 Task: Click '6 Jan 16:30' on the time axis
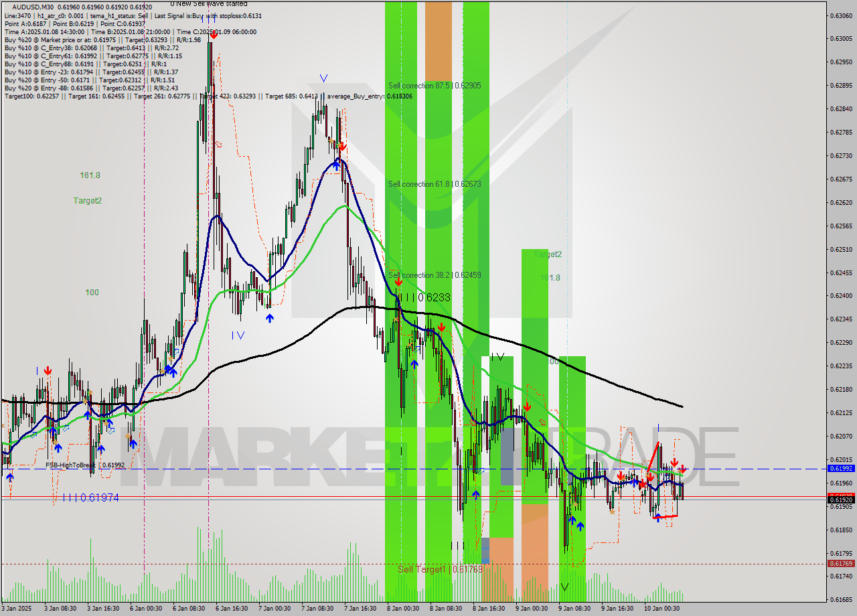(231, 609)
